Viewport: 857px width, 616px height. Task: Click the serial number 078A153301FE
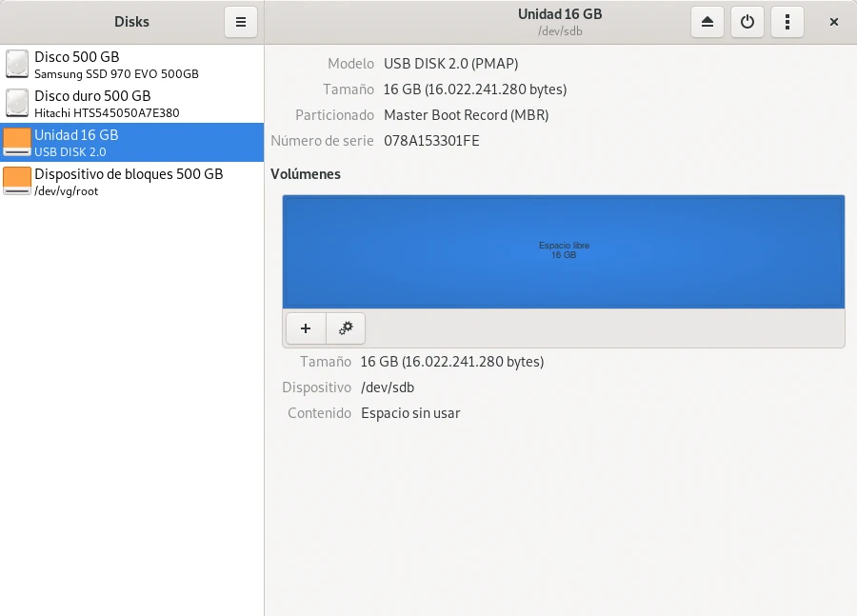point(431,141)
